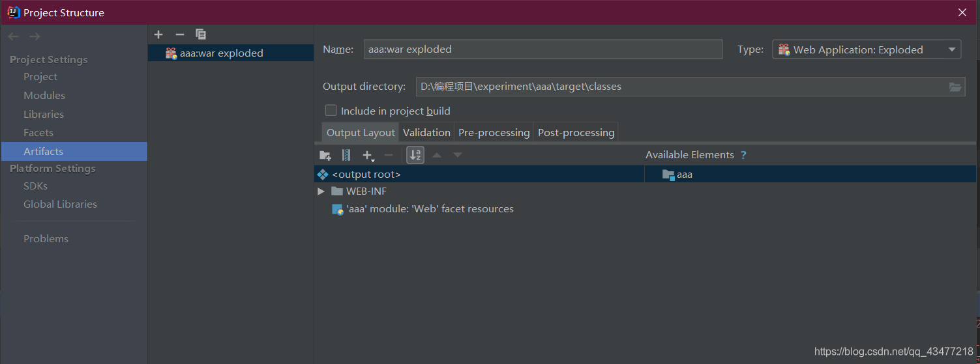Enable Include in project build checkbox

(331, 111)
